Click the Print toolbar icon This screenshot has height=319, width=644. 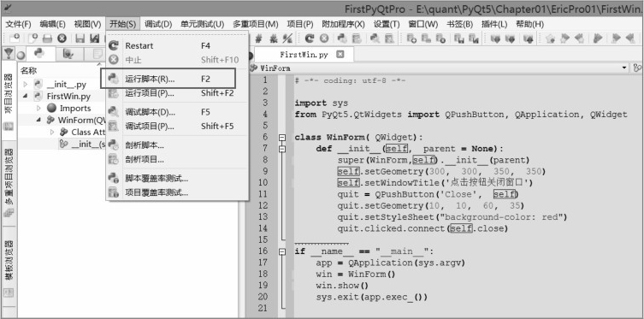(47, 38)
